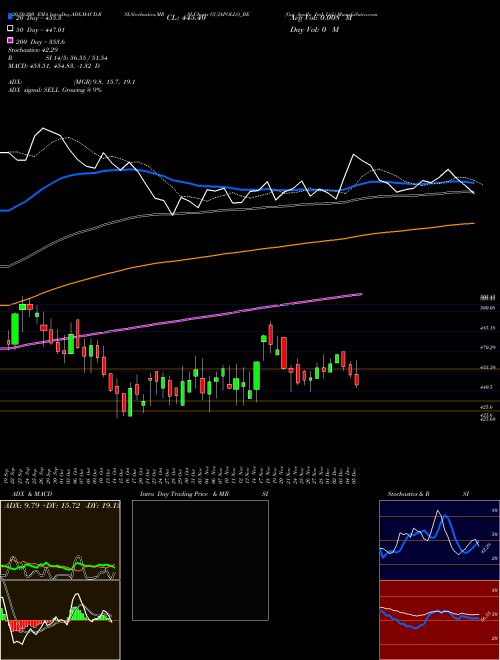Open the ADX indicator chart panel
The height and width of the screenshot is (660, 500).
click(60, 540)
